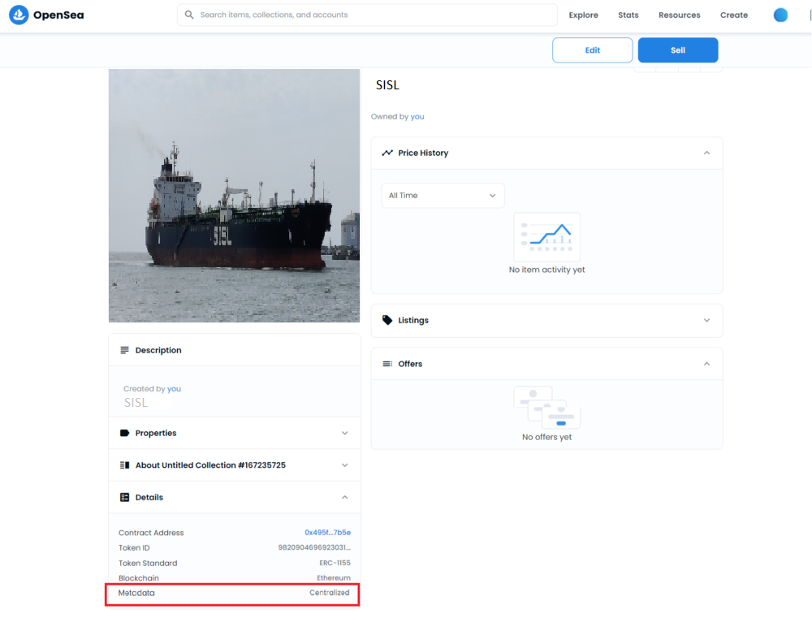Click the Ethereum blockchain value

click(334, 577)
